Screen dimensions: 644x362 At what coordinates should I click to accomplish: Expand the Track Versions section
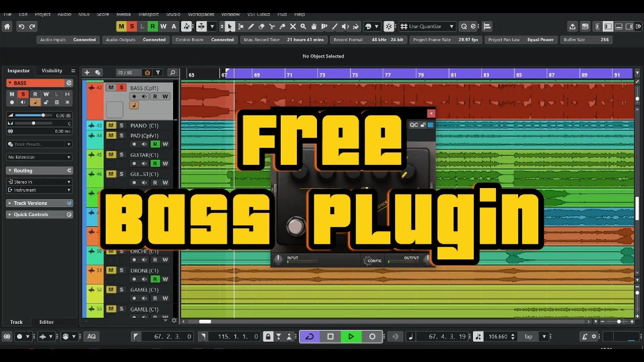pos(39,203)
